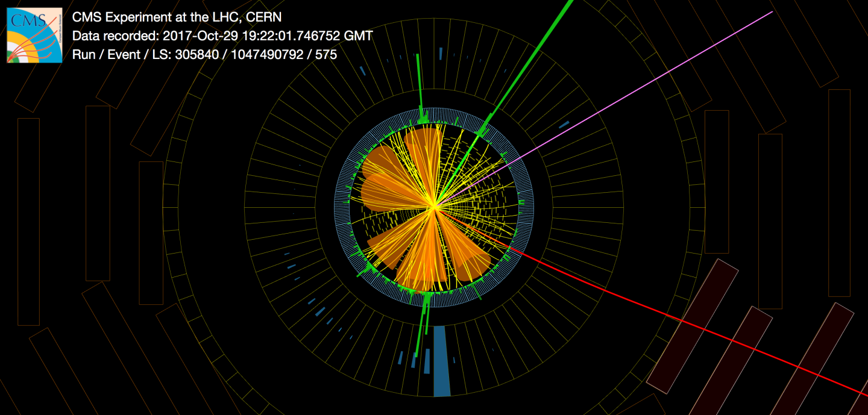Click the CMS experiment logo
Viewport: 868px width, 415px height.
[x=34, y=35]
